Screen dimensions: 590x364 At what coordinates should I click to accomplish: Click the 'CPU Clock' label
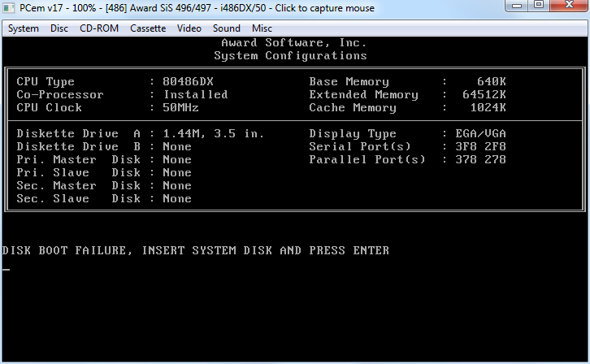click(x=49, y=107)
